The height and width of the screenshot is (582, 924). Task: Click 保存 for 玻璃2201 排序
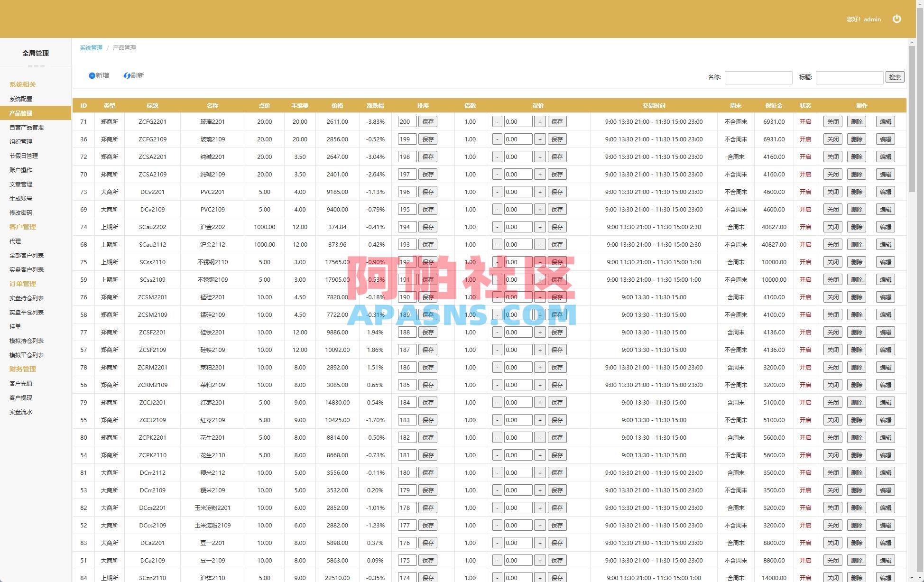tap(428, 121)
